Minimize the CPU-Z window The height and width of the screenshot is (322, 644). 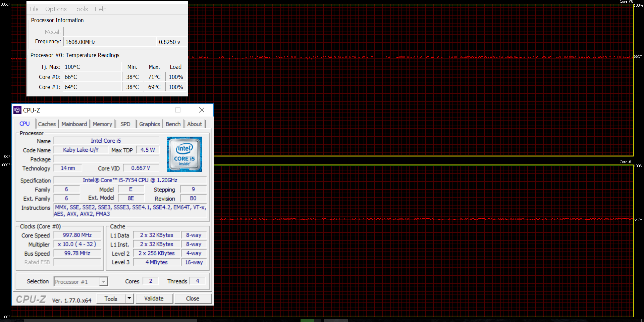[155, 110]
